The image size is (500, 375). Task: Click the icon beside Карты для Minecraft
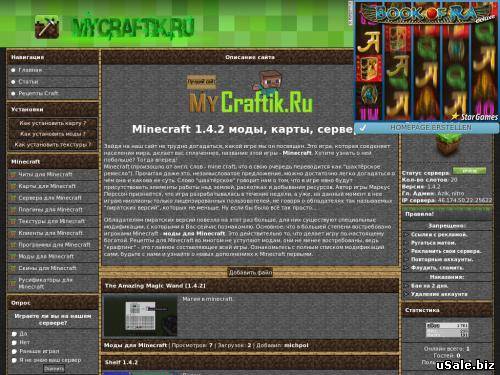tap(13, 186)
